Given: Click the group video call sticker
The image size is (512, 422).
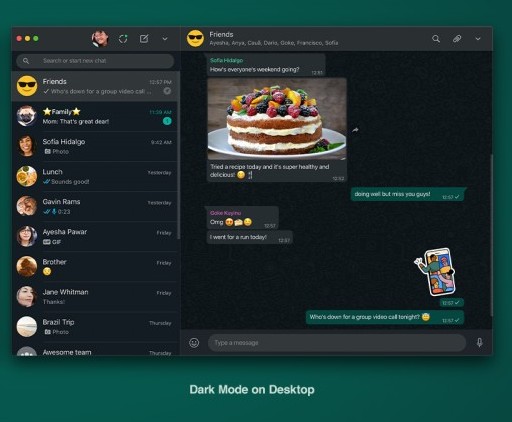Looking at the screenshot, I should pyautogui.click(x=435, y=272).
